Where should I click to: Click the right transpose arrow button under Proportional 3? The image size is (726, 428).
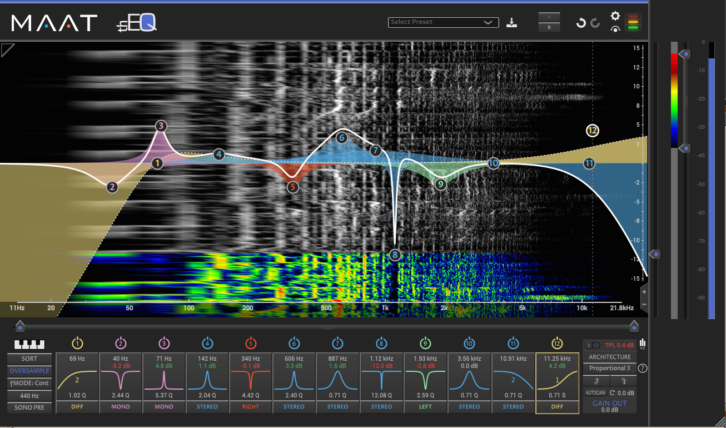click(622, 381)
